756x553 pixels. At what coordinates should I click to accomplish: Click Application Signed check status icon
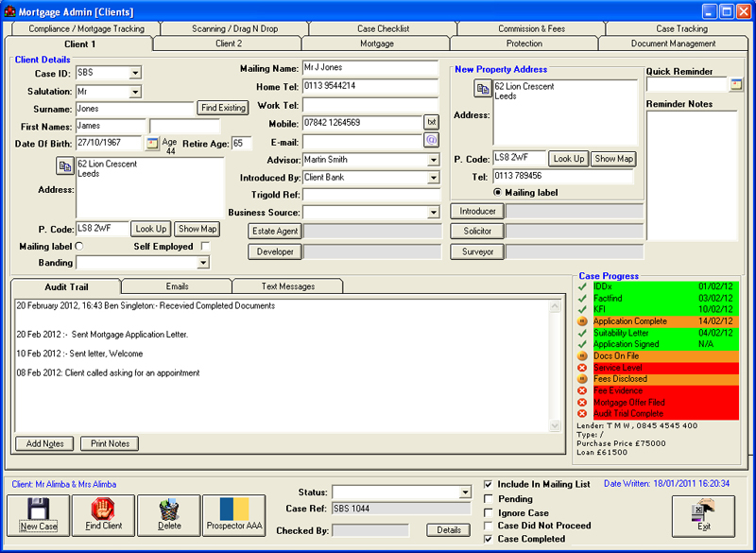[582, 344]
